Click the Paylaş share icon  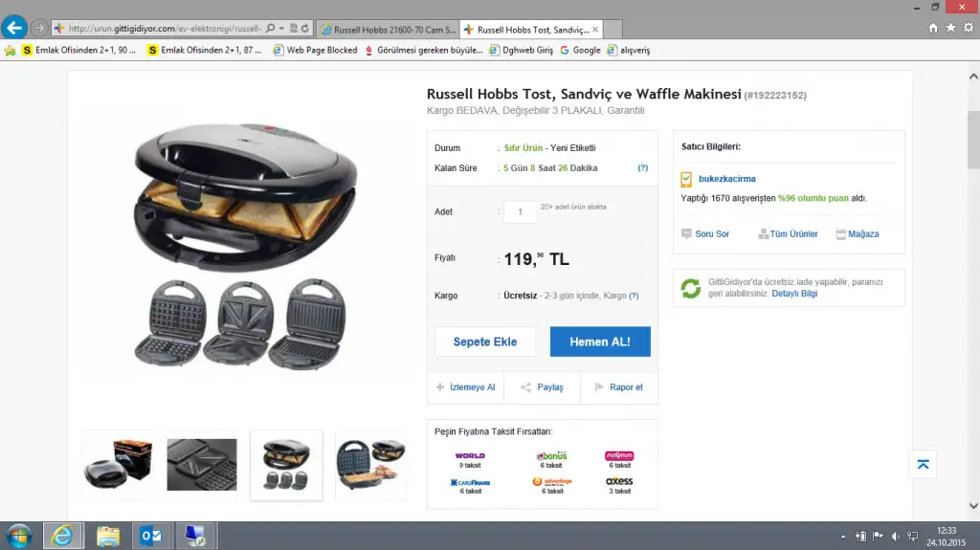point(525,387)
